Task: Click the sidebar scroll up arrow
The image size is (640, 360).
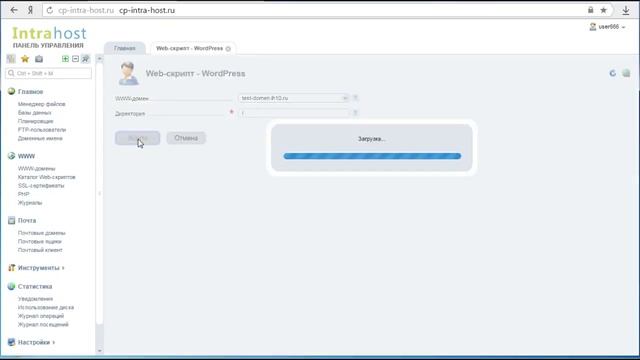Action: (99, 59)
